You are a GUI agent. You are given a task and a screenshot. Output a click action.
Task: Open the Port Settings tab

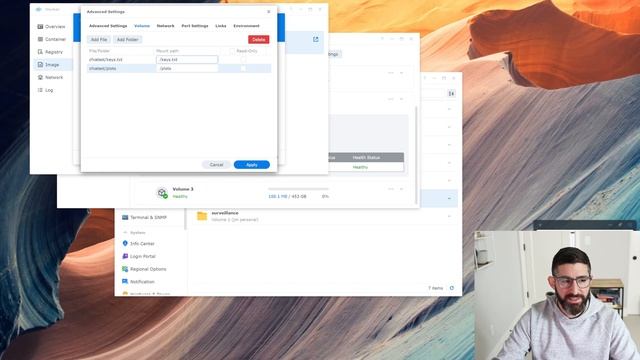tap(195, 26)
